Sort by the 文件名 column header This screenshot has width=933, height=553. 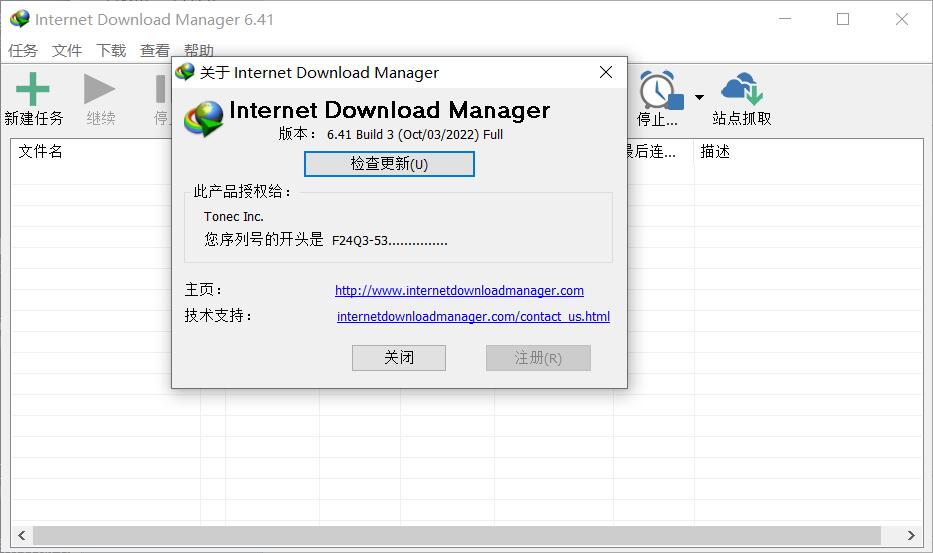coord(40,151)
